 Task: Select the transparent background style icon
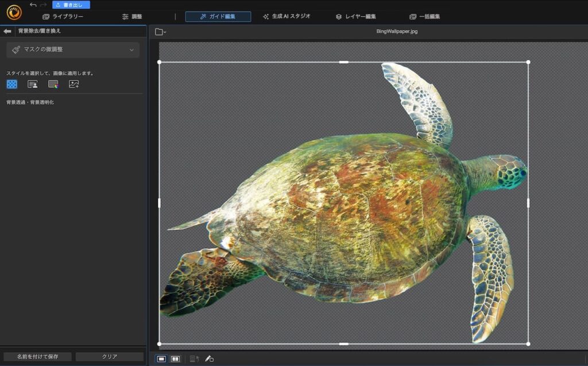point(12,84)
